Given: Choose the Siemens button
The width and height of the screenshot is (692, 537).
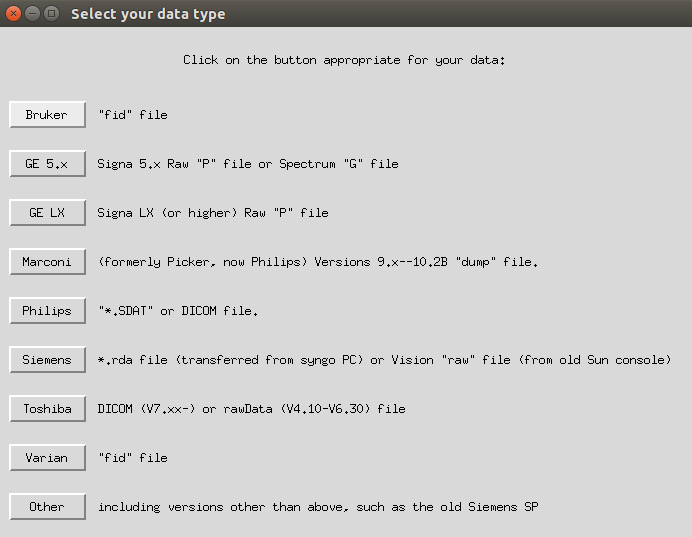Looking at the screenshot, I should coord(47,360).
